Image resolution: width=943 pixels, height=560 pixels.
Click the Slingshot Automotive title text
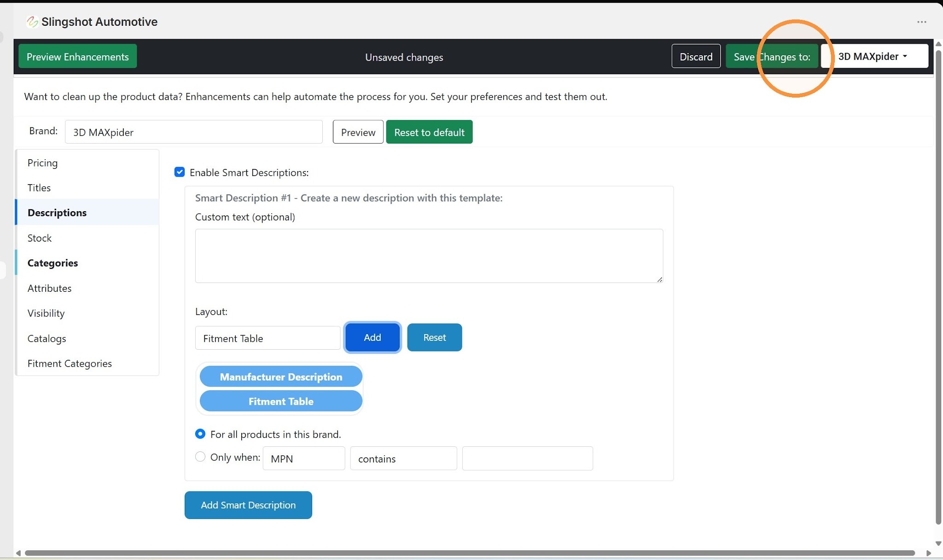[99, 22]
